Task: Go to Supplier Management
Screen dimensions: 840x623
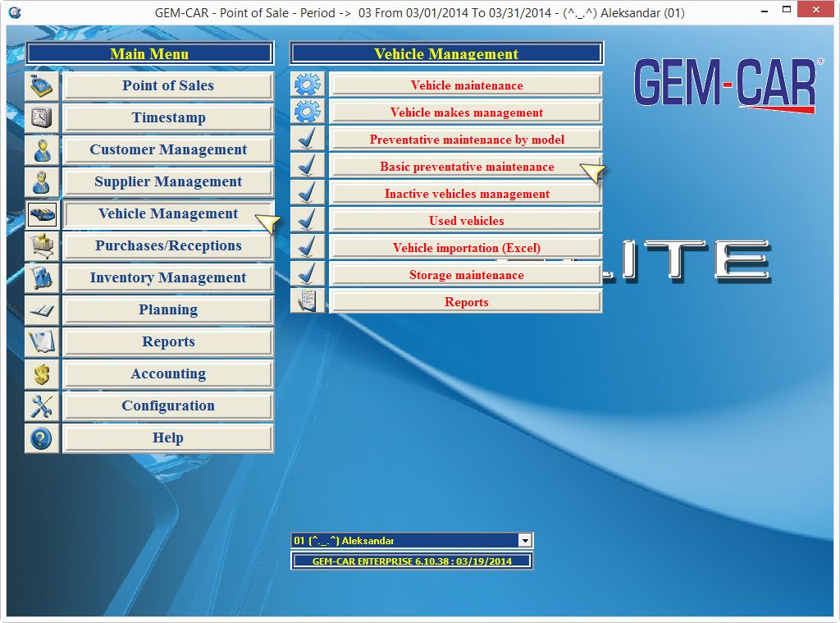Action: (x=168, y=181)
